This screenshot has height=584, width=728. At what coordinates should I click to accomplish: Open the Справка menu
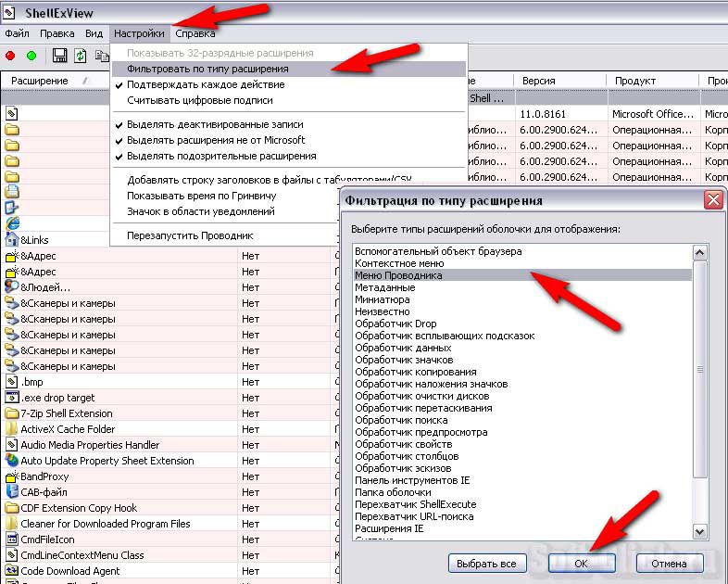click(195, 33)
